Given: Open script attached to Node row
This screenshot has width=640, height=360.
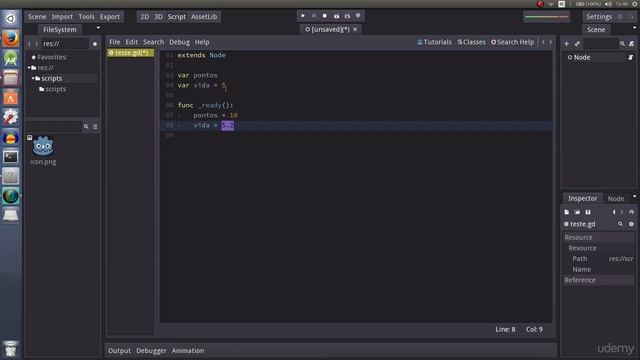Looking at the screenshot, I should click(630, 58).
